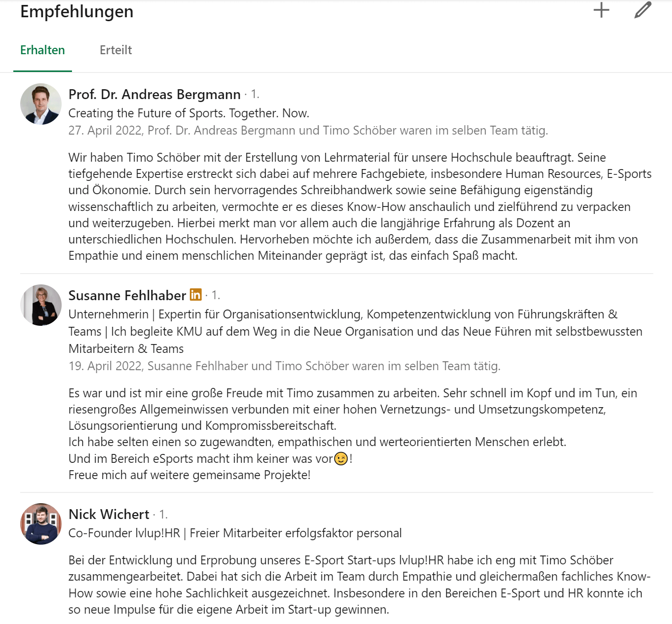Open Prof. Dr. Andreas Bergmann's profile photo
The width and height of the screenshot is (672, 624).
coord(41,104)
